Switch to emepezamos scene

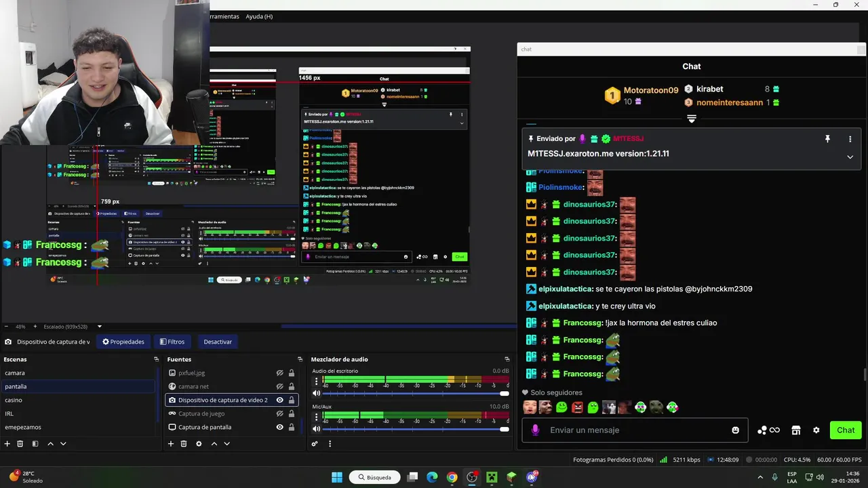tap(78, 427)
